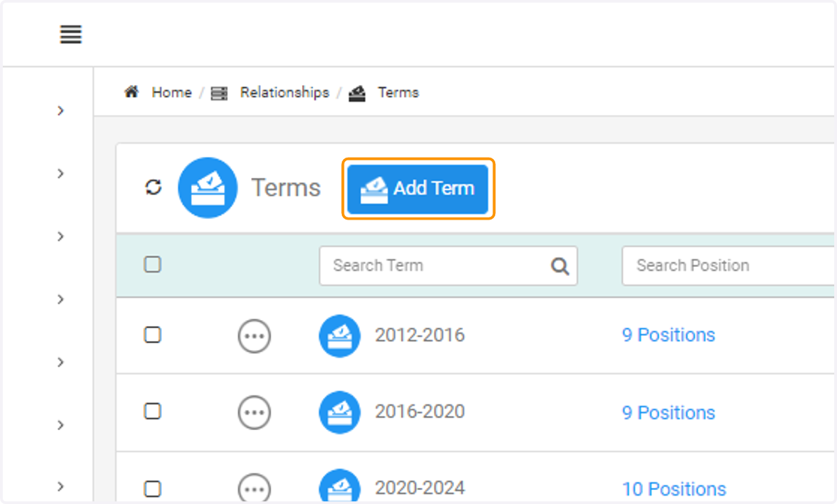Refresh the Terms list

pos(153,188)
